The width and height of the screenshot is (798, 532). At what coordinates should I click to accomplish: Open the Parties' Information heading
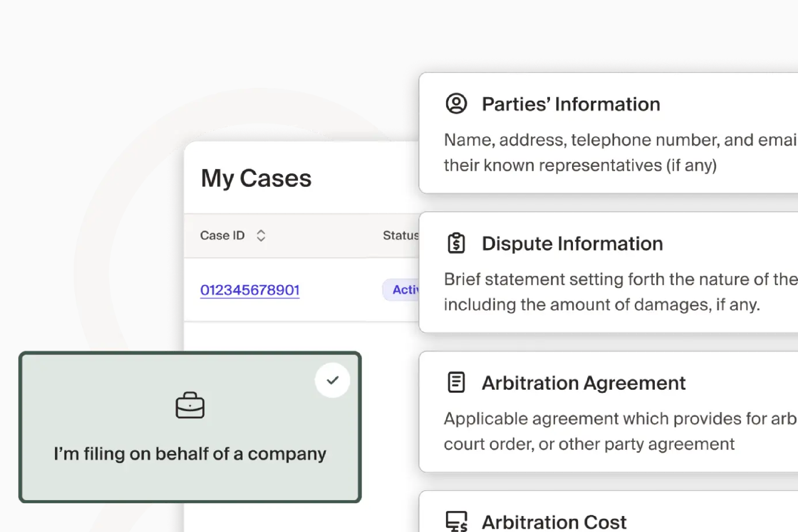tap(571, 104)
